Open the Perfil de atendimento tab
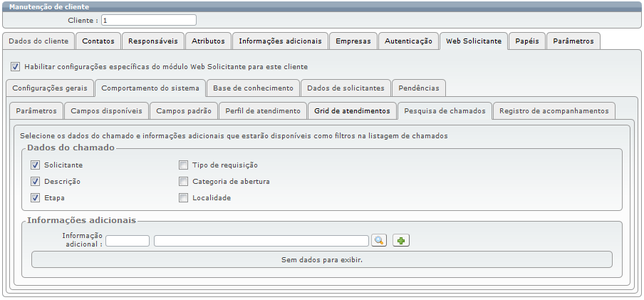Screen dimensions: 644x300 [263, 111]
